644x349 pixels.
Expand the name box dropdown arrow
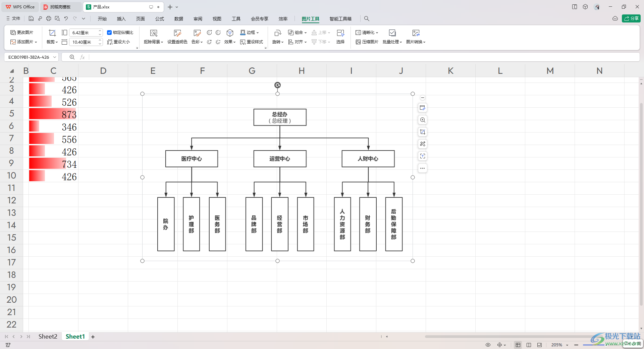[x=55, y=57]
